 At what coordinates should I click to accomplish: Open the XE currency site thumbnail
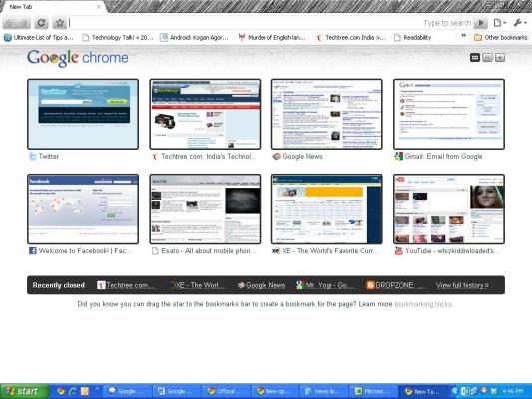tap(327, 208)
